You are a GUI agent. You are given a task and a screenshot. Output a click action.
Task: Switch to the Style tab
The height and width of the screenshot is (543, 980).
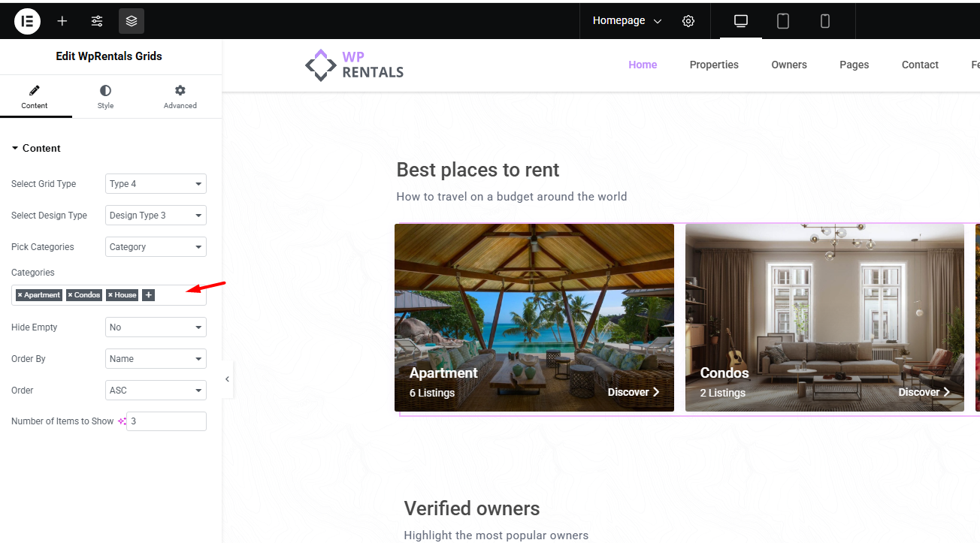click(105, 97)
